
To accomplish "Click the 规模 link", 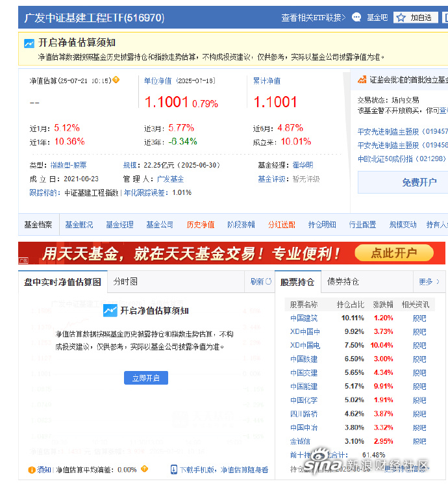I will coord(130,165).
